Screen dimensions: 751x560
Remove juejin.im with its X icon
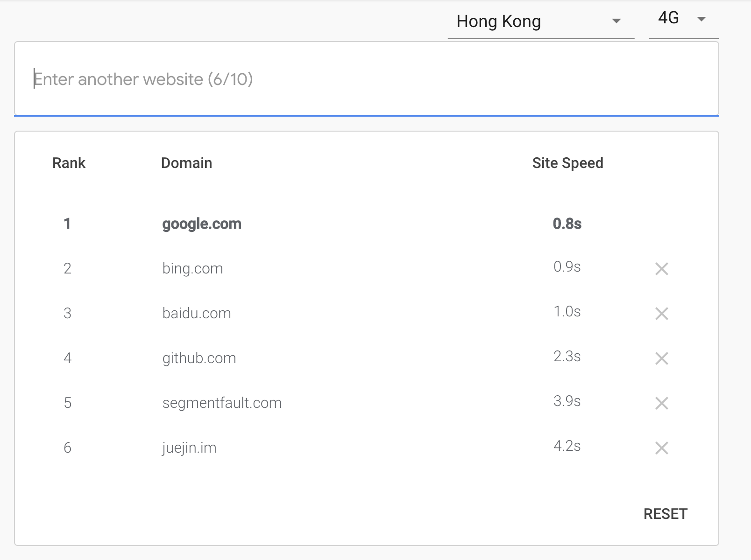pos(661,448)
